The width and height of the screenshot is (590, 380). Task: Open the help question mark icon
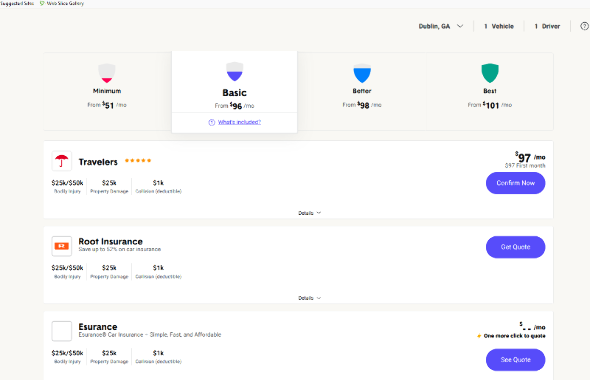pos(584,26)
